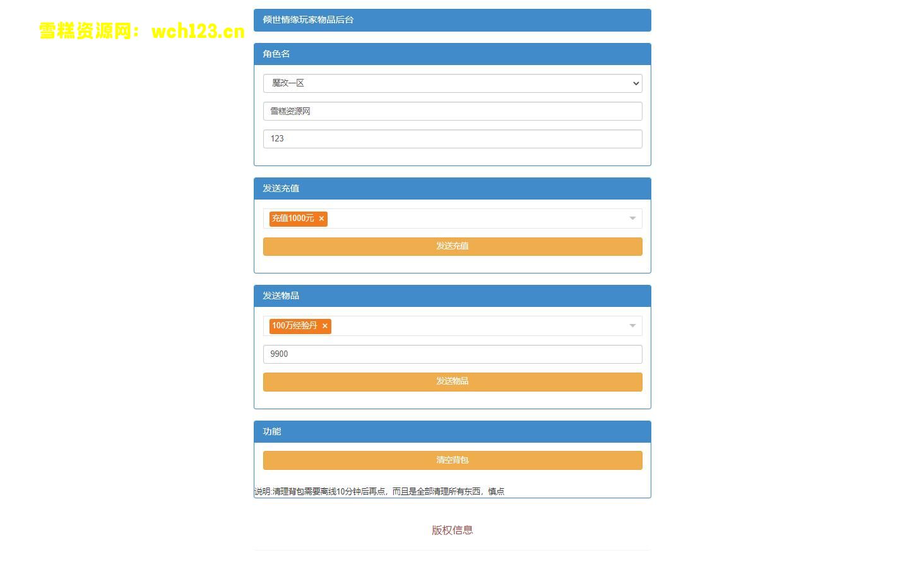Click the 发送充值 orange button

coord(453,246)
